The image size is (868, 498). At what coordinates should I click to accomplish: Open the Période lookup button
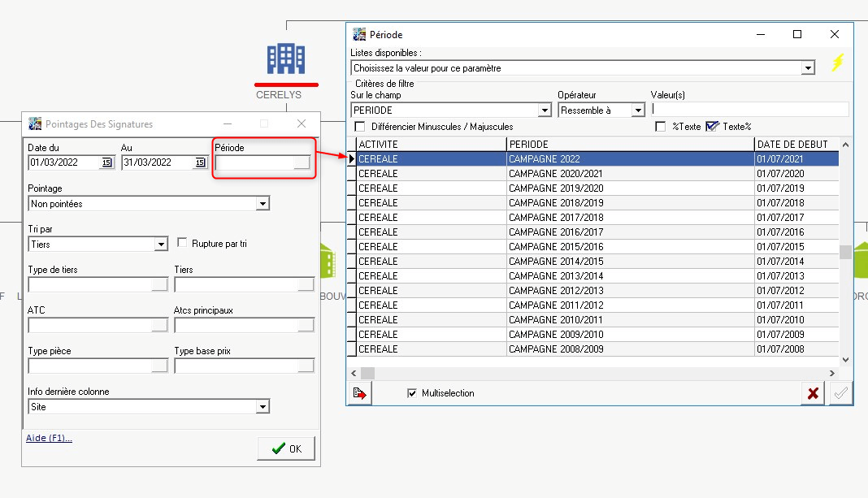point(302,162)
